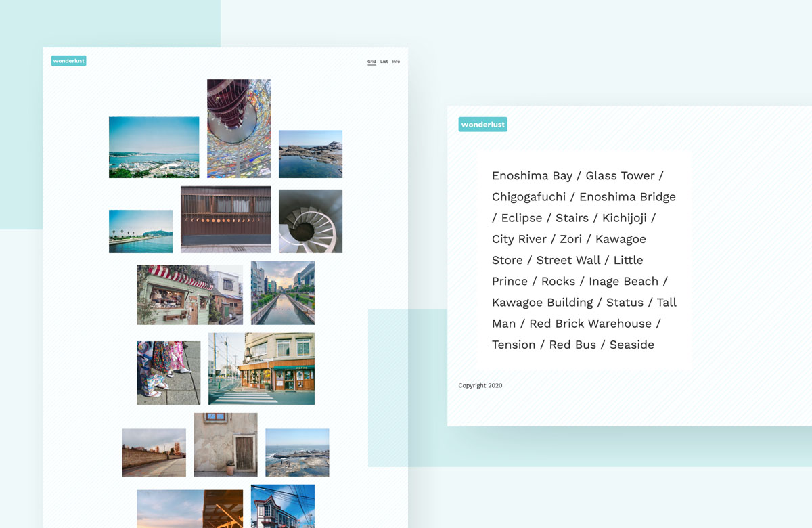This screenshot has width=812, height=528.
Task: Open the city river canal photo
Action: point(282,292)
